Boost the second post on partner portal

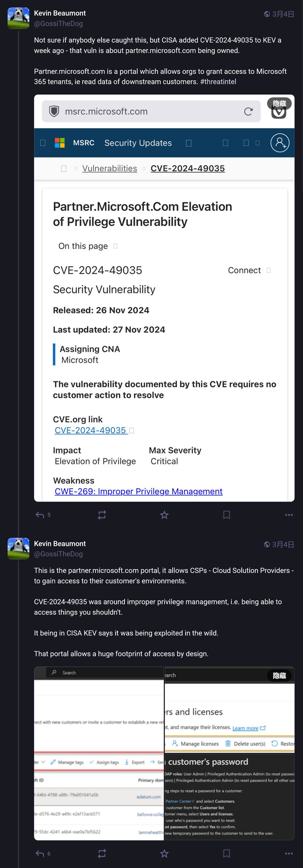(x=102, y=853)
